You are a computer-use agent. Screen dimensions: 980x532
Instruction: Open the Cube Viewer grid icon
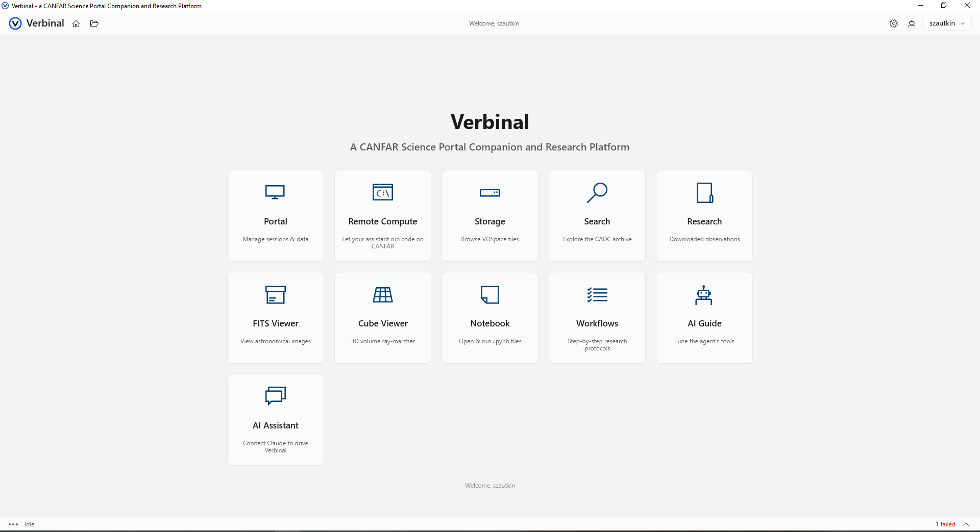[383, 295]
